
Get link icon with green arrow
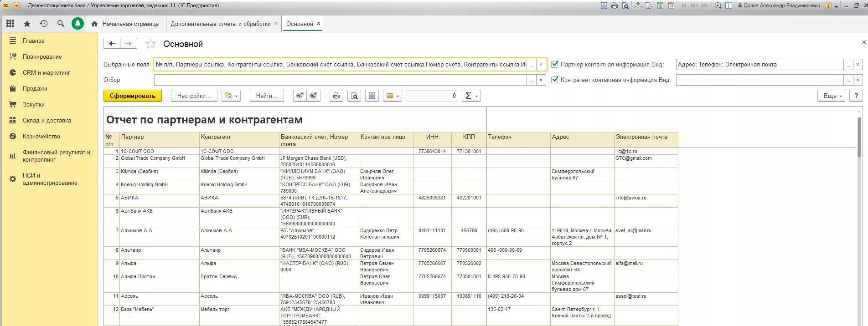click(x=638, y=5)
